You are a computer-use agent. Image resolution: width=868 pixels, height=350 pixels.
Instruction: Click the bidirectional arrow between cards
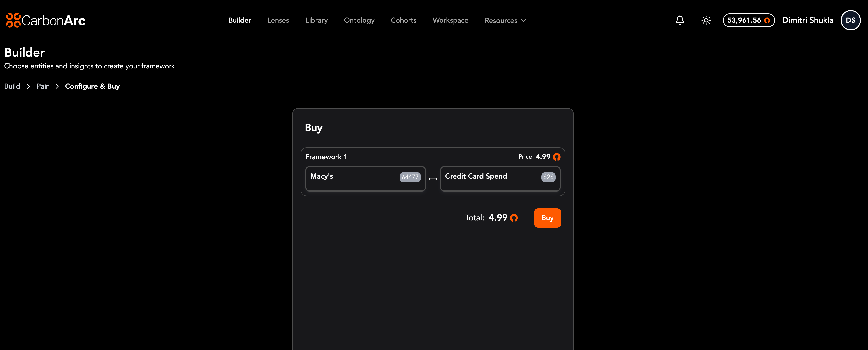point(433,179)
